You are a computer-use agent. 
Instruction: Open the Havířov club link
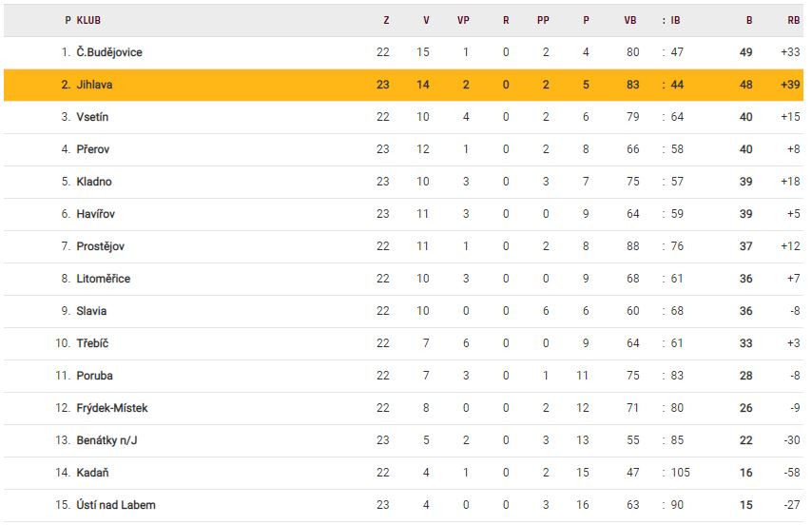[96, 214]
